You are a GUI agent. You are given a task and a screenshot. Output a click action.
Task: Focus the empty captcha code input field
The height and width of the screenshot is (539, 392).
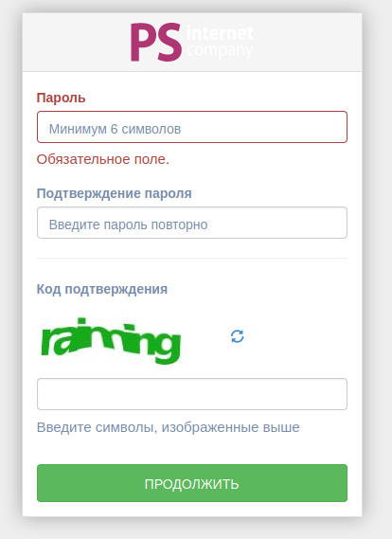click(192, 394)
